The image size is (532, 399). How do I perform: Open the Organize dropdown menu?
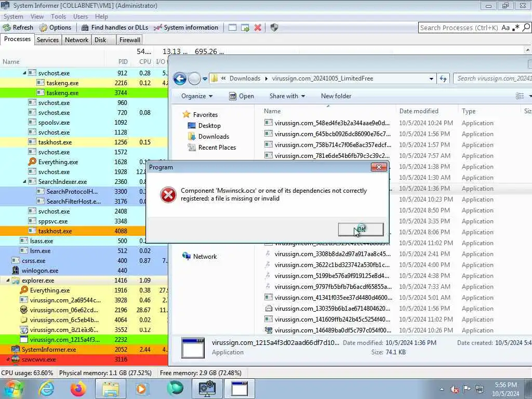coord(197,96)
